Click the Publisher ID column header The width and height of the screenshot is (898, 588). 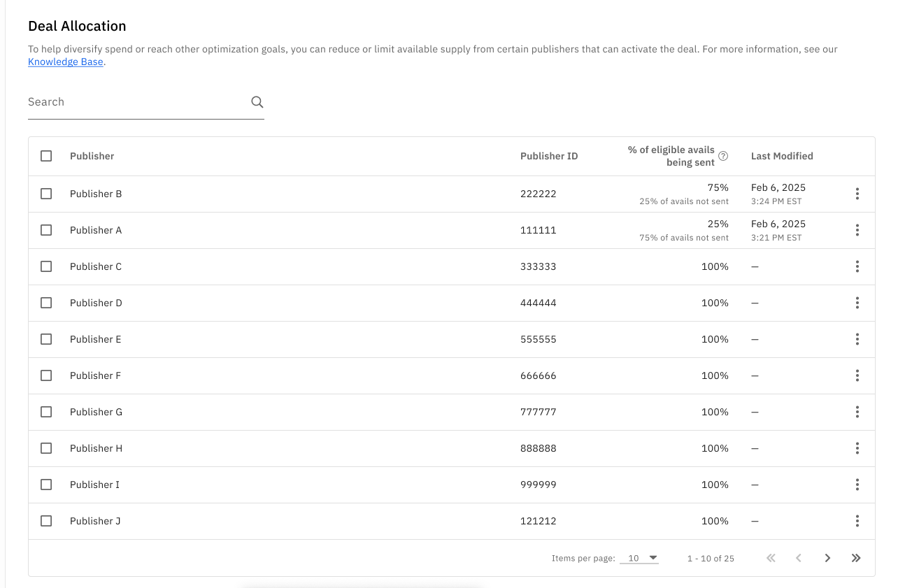coord(549,156)
